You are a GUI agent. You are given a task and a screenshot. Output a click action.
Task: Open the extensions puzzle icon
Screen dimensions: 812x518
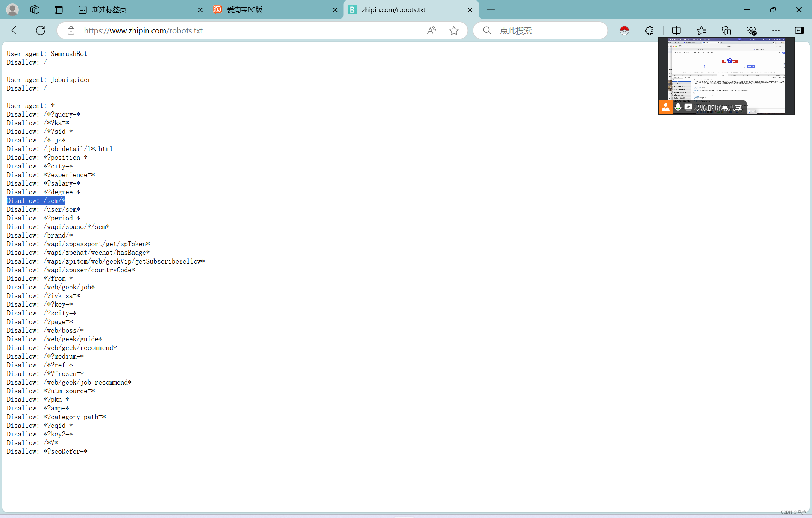coord(649,30)
